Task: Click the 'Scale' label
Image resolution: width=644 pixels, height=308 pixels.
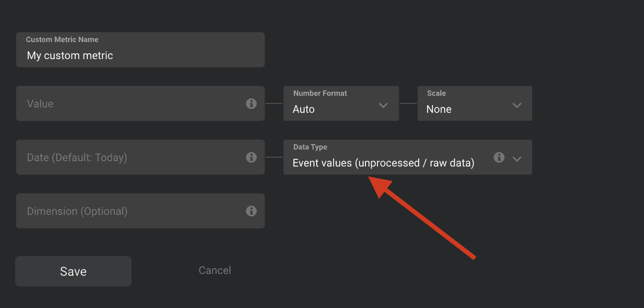Action: 436,93
